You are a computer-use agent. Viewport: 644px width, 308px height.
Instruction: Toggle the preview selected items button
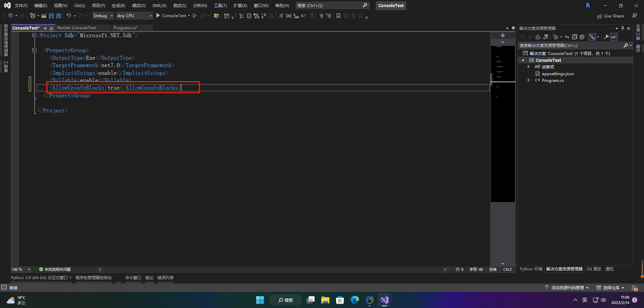[x=614, y=37]
